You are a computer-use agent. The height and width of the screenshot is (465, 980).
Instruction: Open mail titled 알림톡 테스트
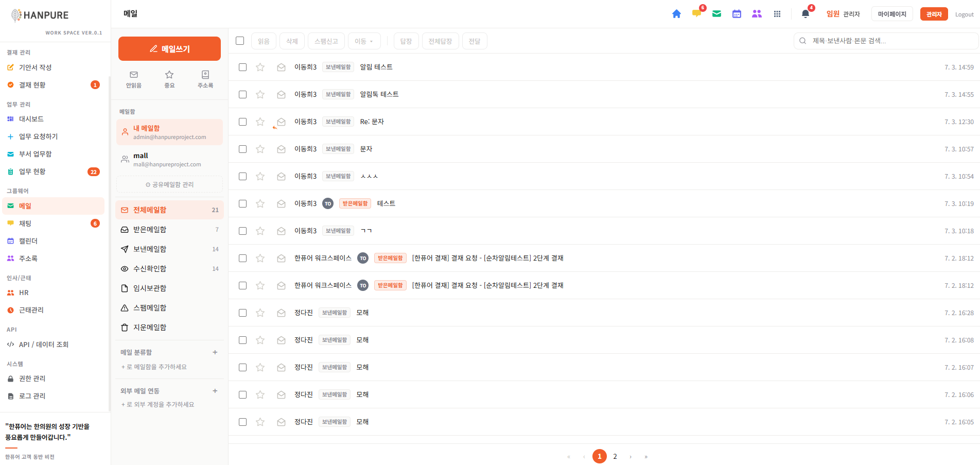pos(379,94)
